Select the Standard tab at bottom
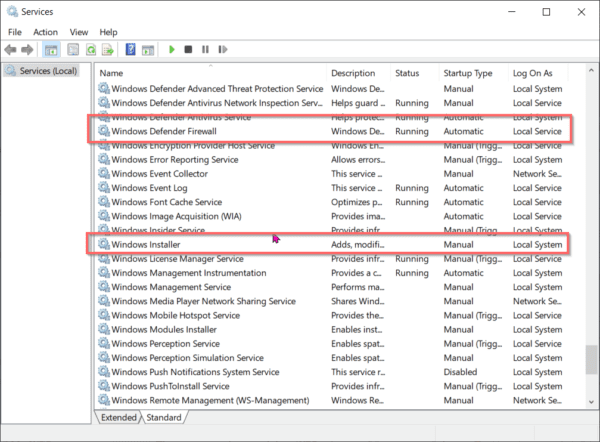600x442 pixels. pos(165,417)
